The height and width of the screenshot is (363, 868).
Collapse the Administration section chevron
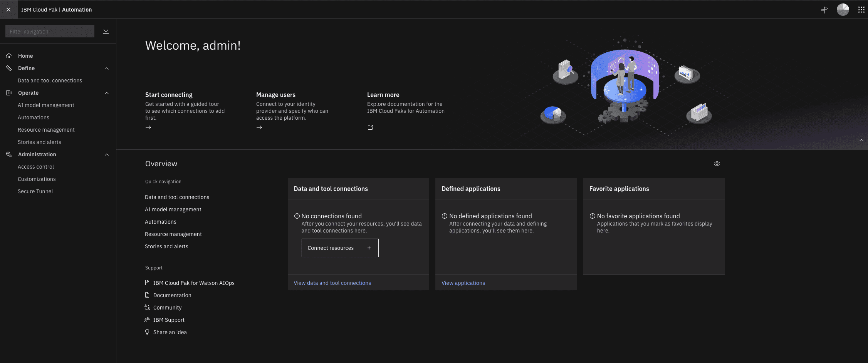tap(107, 155)
